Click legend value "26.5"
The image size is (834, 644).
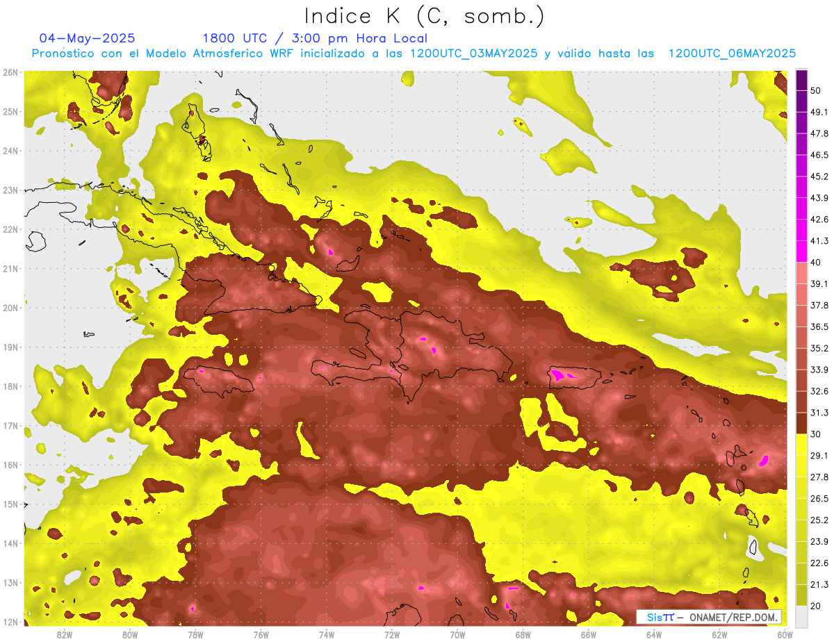pyautogui.click(x=819, y=499)
